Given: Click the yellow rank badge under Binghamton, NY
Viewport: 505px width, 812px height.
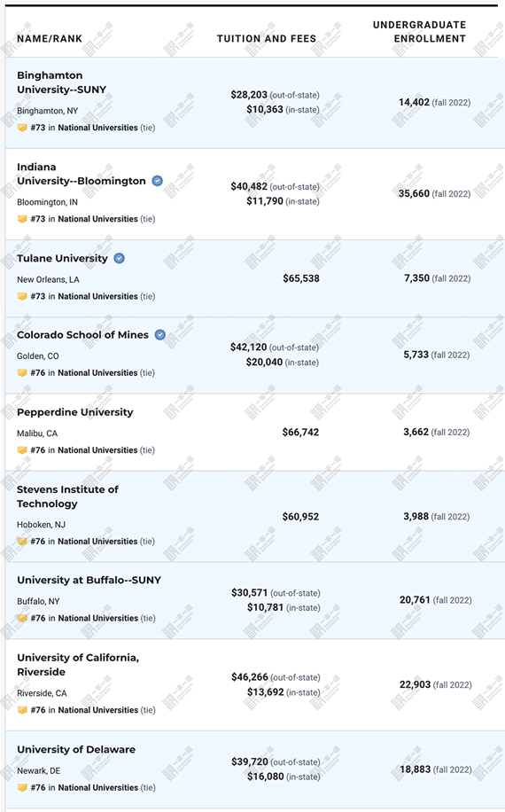Looking at the screenshot, I should (22, 128).
